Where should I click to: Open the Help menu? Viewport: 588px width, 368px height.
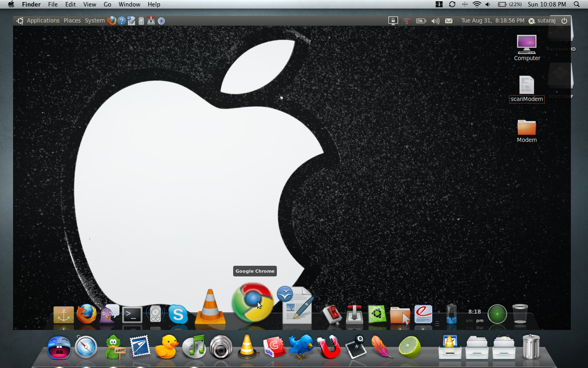tap(154, 4)
